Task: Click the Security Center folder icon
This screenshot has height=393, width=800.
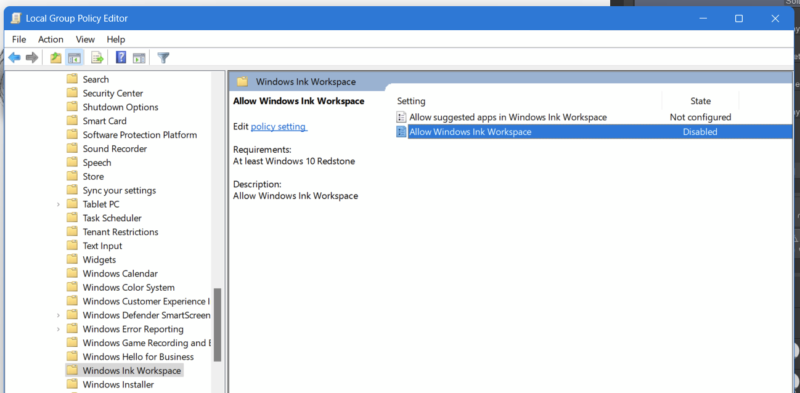Action: pos(72,93)
